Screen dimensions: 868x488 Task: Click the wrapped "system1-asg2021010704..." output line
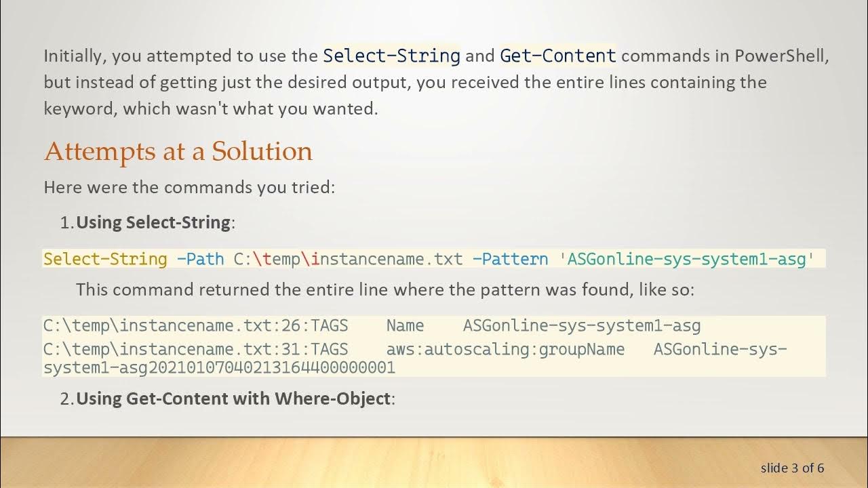(x=219, y=367)
